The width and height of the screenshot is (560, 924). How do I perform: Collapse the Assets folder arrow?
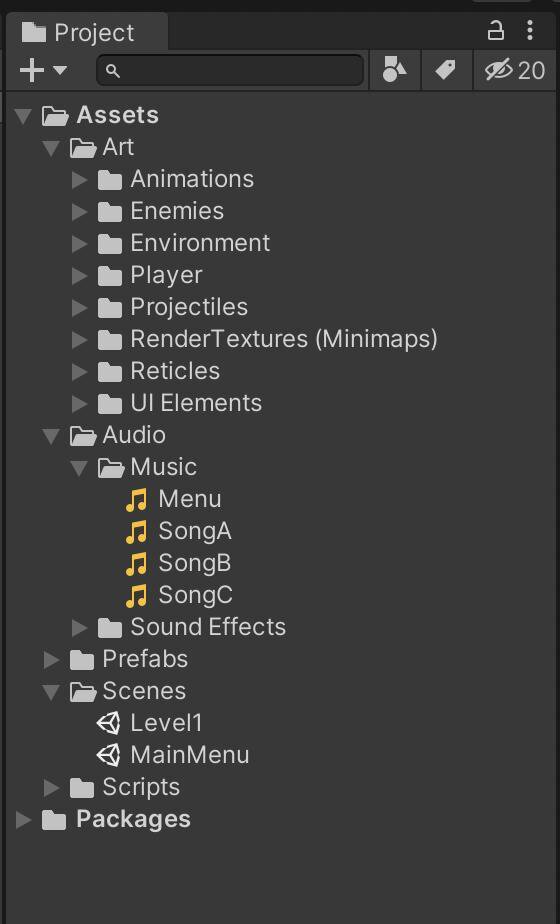[24, 116]
